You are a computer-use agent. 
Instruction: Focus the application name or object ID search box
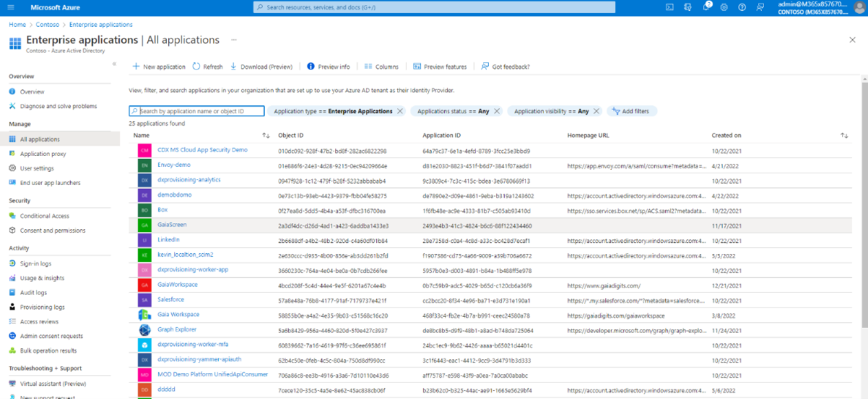(x=197, y=111)
